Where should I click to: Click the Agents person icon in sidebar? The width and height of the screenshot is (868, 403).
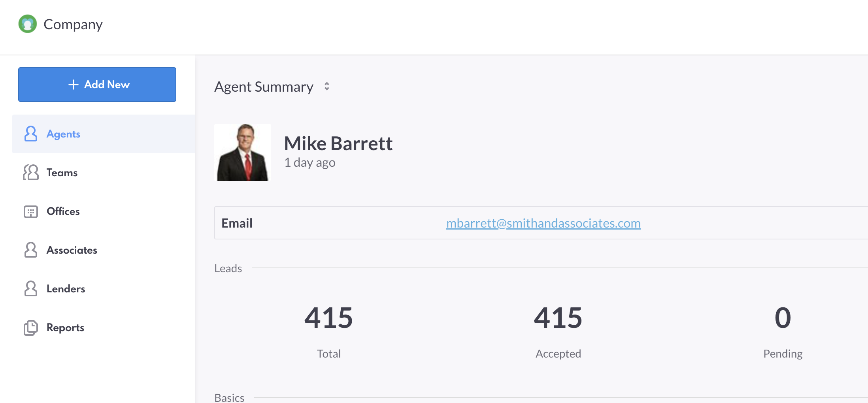[x=31, y=134]
